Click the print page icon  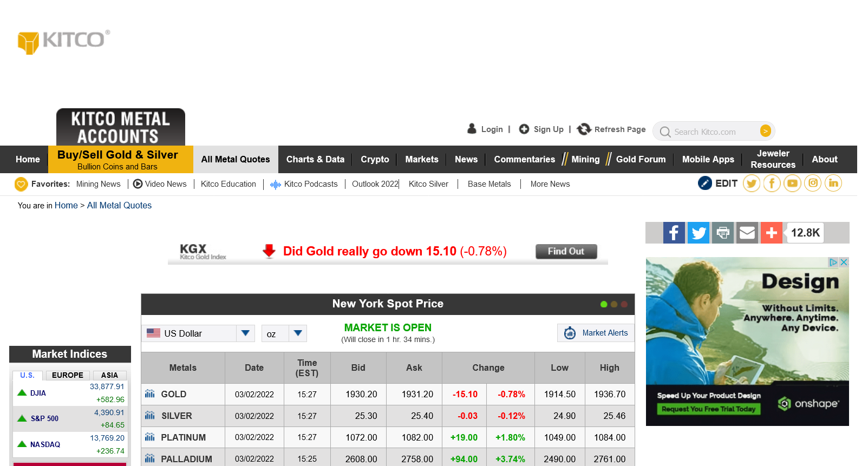[723, 233]
